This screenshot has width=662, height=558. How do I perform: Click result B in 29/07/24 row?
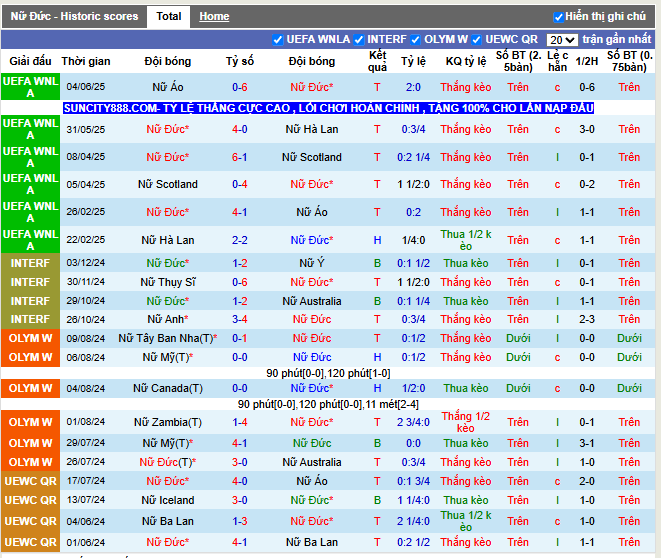377,443
